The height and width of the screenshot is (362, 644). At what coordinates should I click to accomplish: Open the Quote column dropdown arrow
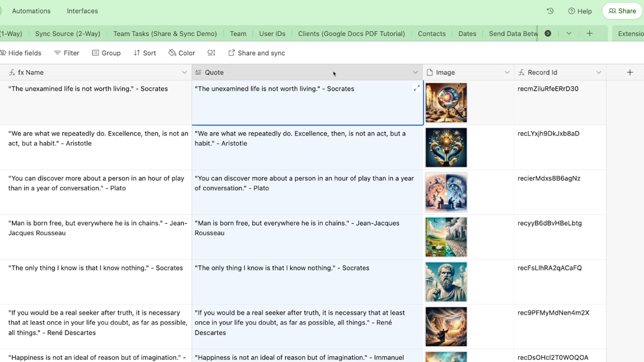click(415, 72)
